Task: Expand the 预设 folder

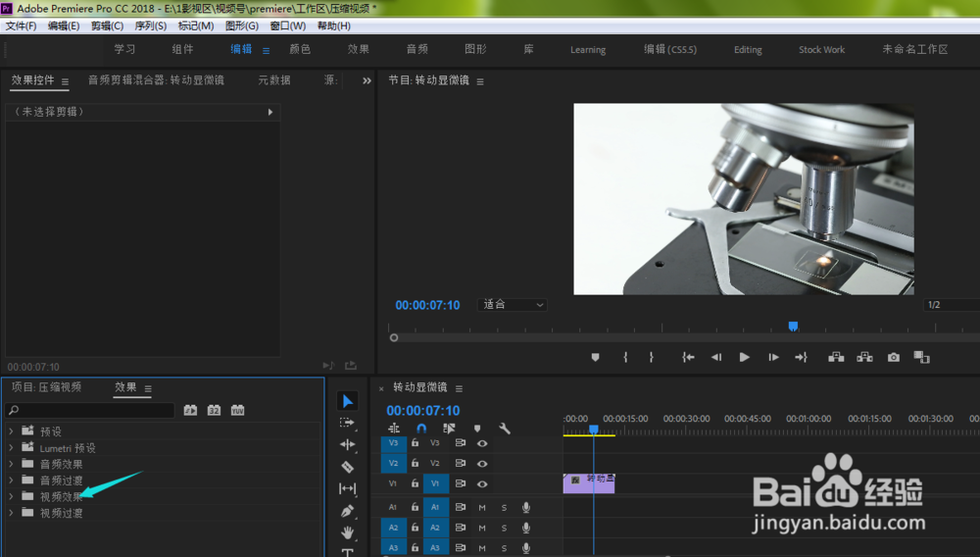Action: point(11,431)
